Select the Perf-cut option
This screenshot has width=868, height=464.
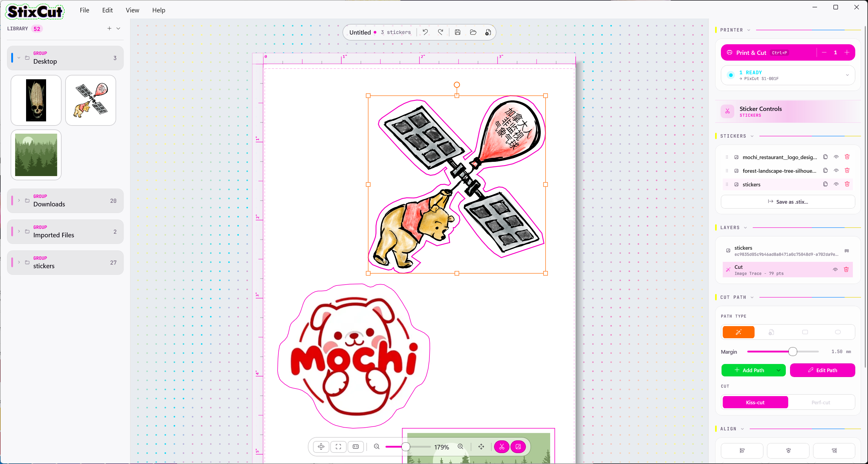point(820,402)
